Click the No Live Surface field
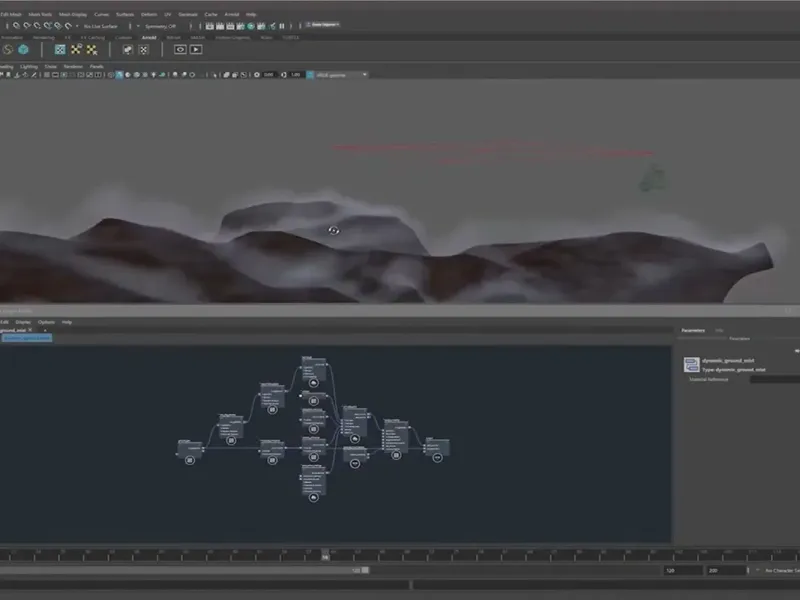The image size is (800, 600). coord(101,26)
